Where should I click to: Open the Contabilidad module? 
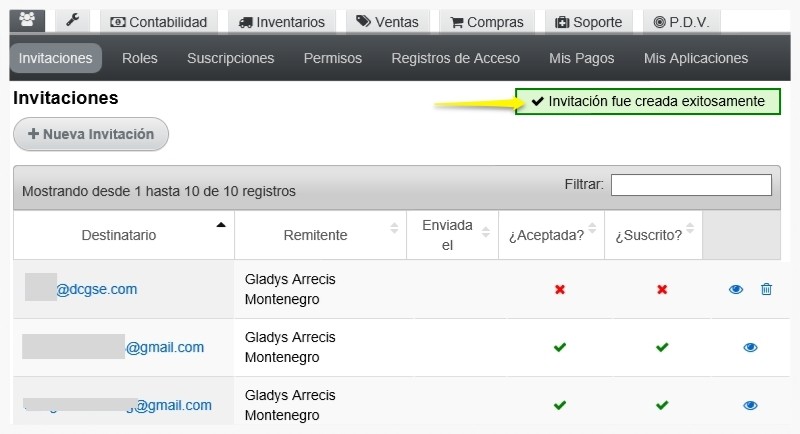point(159,22)
